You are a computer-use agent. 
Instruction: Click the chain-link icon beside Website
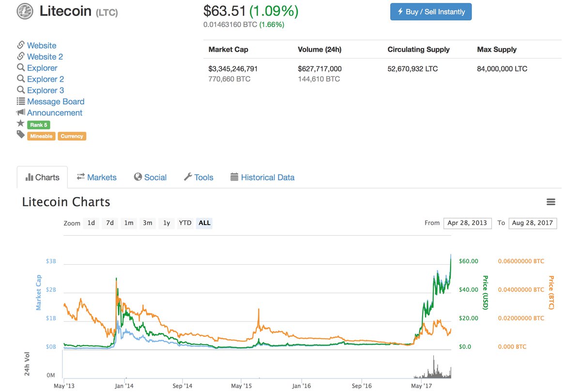coord(21,45)
